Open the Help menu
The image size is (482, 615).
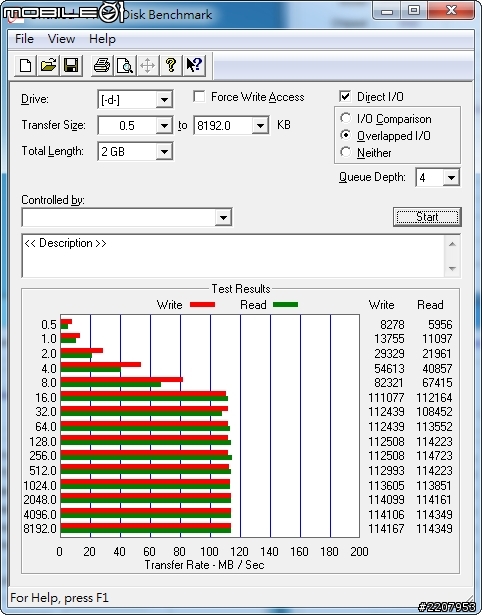[102, 39]
